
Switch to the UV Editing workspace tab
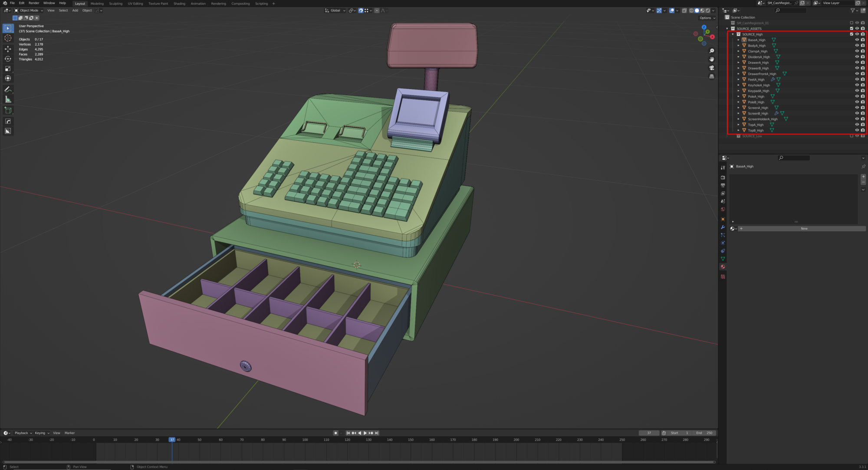click(x=135, y=3)
